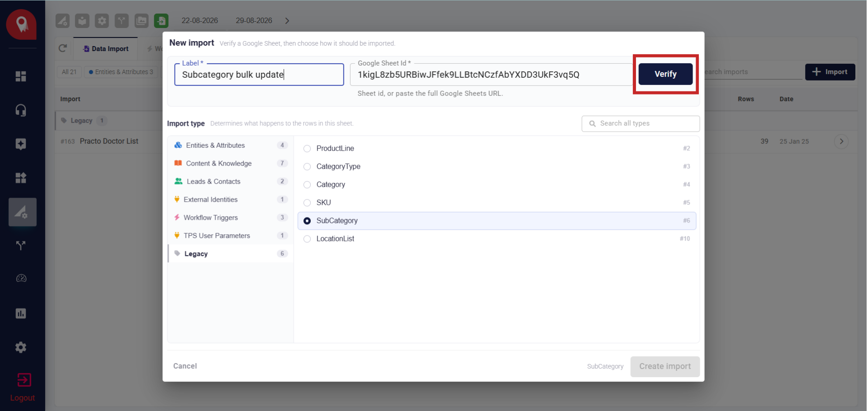The width and height of the screenshot is (868, 411).
Task: Open the headset support icon in sidebar
Action: click(x=21, y=110)
